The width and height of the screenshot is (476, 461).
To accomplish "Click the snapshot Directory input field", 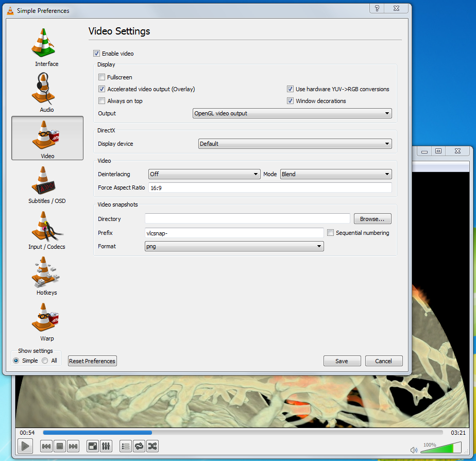I will (x=247, y=219).
